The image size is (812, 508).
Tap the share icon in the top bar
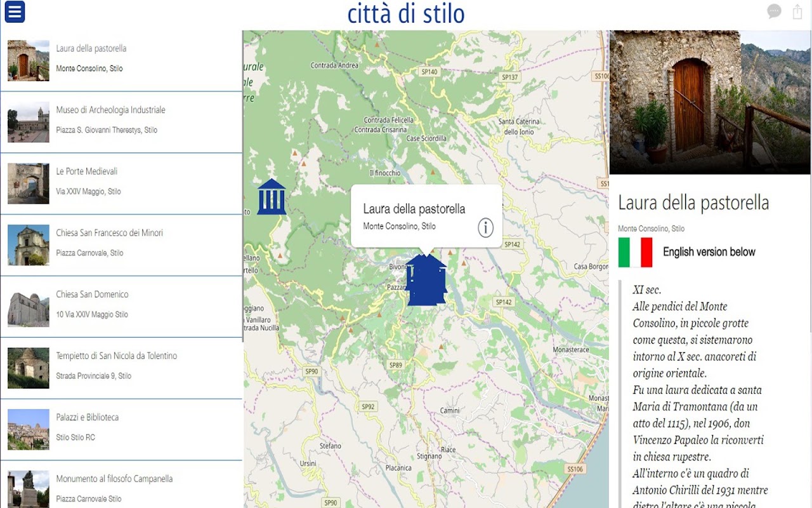pyautogui.click(x=797, y=11)
